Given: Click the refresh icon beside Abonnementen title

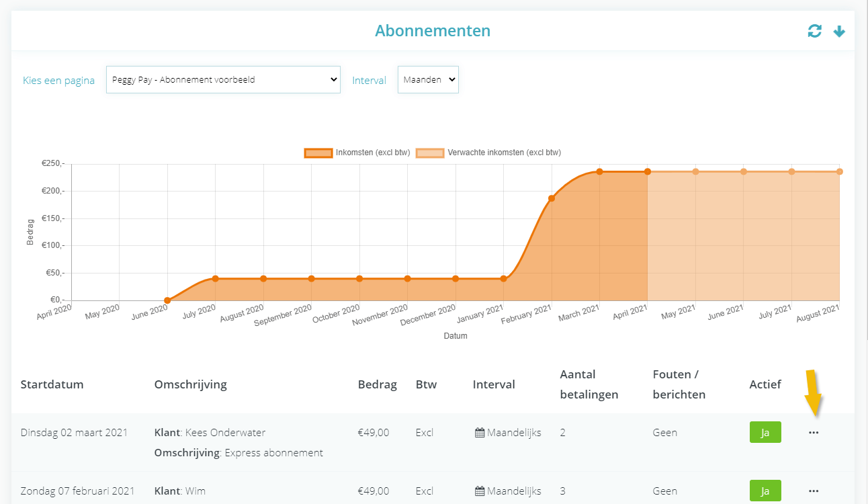Looking at the screenshot, I should coord(814,31).
